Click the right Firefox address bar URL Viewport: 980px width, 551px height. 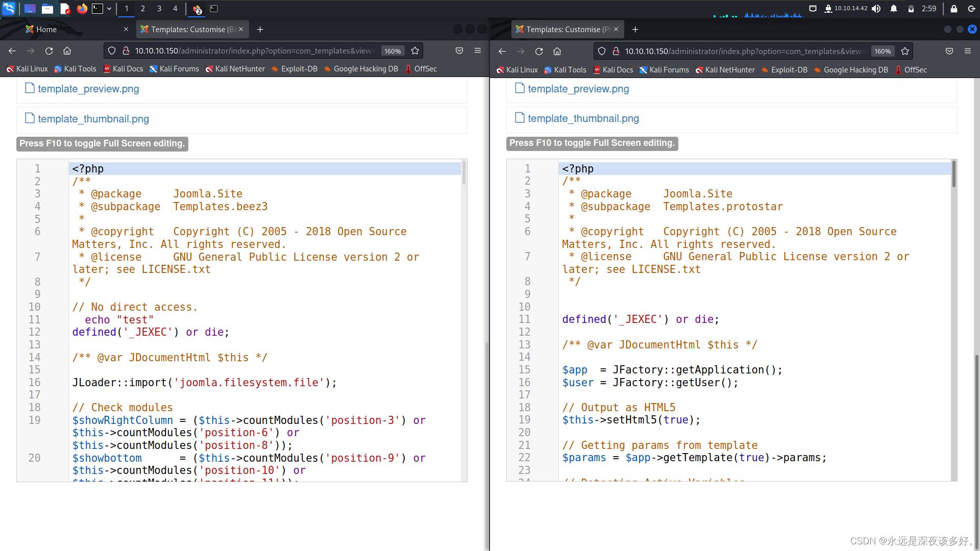pyautogui.click(x=744, y=52)
